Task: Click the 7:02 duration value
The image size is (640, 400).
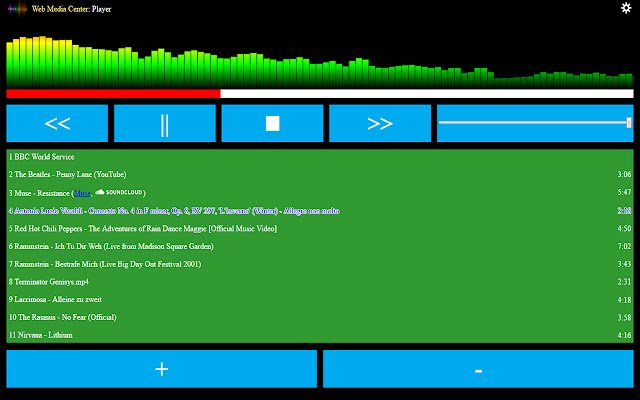Action: click(x=624, y=246)
